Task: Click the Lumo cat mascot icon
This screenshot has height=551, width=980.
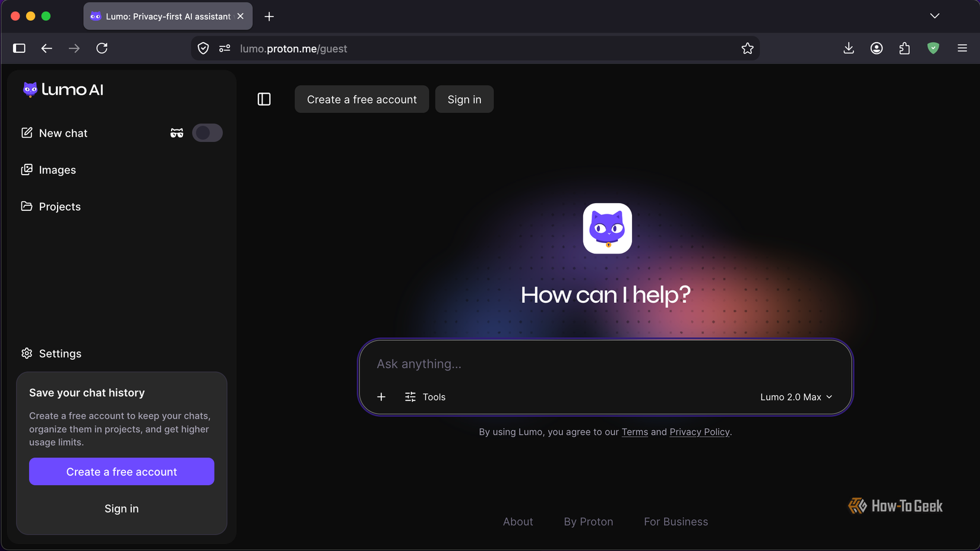Action: pos(607,229)
